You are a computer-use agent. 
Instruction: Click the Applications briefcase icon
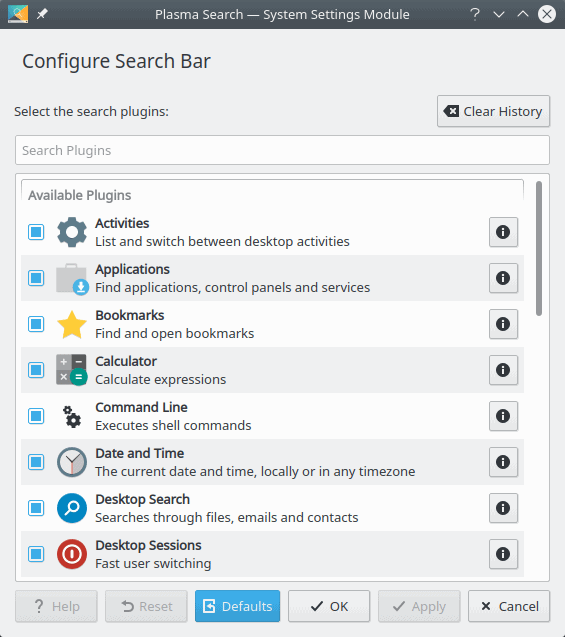(72, 278)
